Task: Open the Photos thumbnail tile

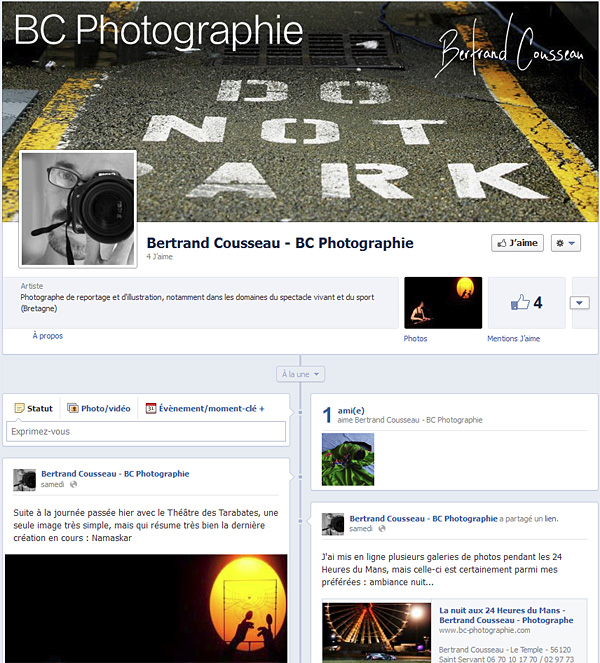Action: coord(443,303)
